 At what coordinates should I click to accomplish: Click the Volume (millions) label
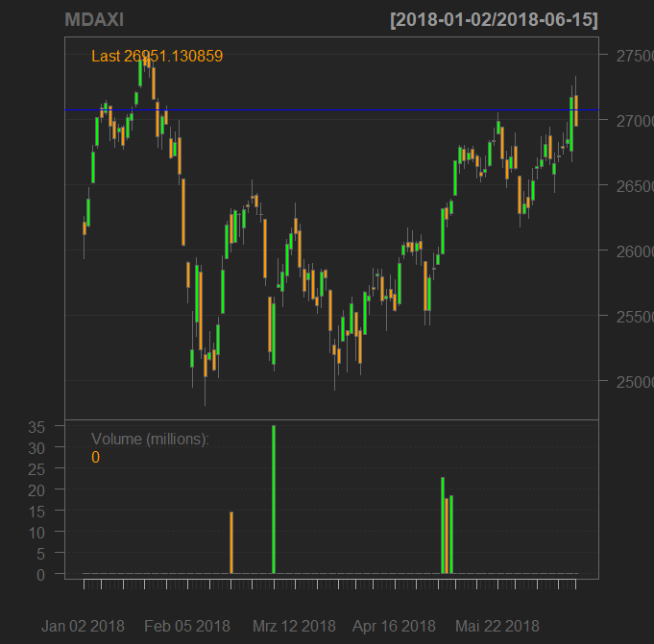point(150,439)
